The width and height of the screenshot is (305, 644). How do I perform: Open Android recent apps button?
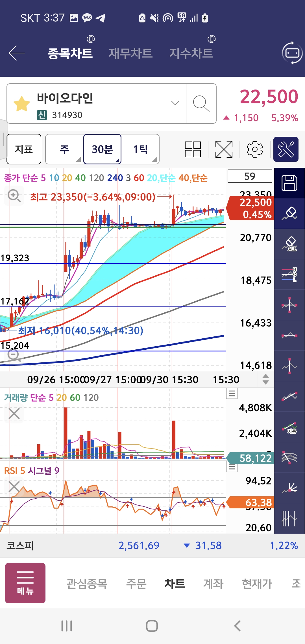coord(67,626)
